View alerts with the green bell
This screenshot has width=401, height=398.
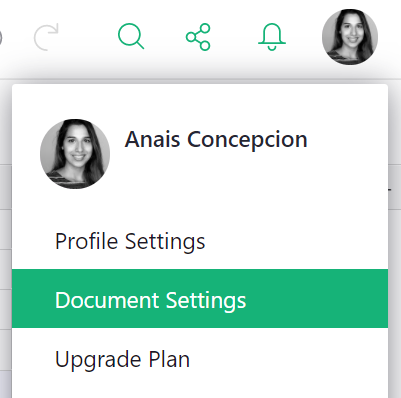(272, 37)
